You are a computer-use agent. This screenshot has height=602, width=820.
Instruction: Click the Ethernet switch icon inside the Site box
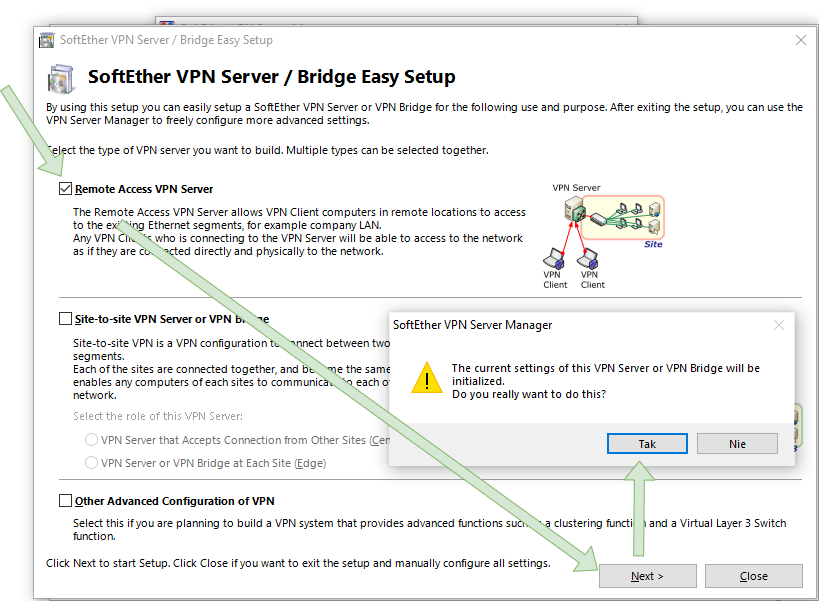tap(597, 219)
